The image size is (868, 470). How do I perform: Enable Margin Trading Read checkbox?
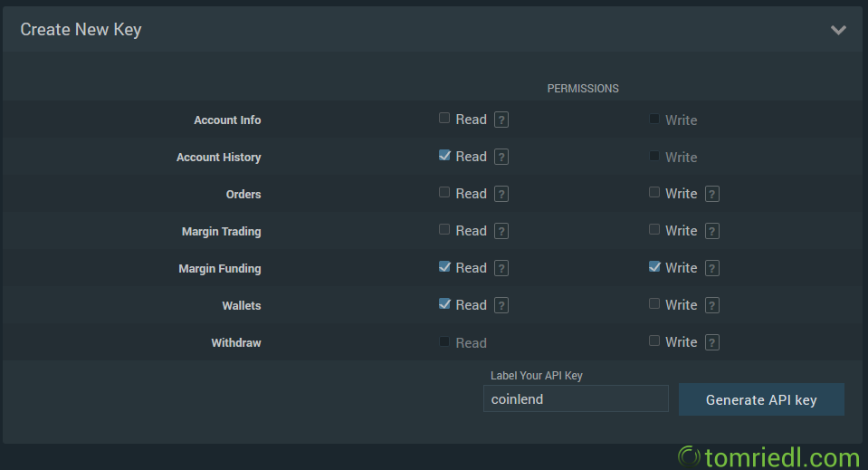click(444, 229)
